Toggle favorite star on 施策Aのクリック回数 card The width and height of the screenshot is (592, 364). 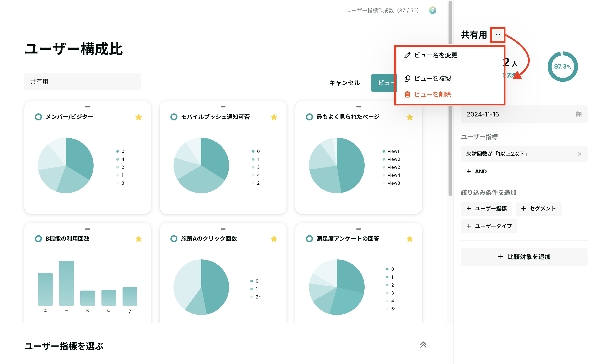pos(274,239)
